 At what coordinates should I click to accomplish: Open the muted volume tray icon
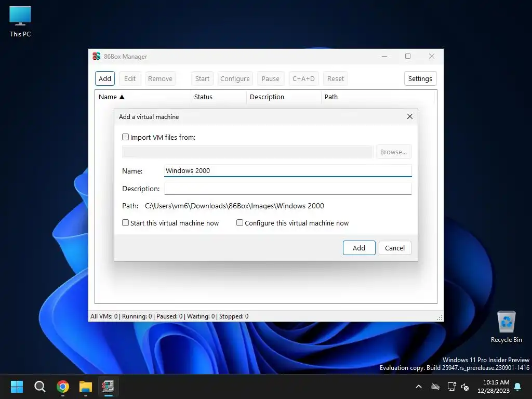(x=465, y=387)
